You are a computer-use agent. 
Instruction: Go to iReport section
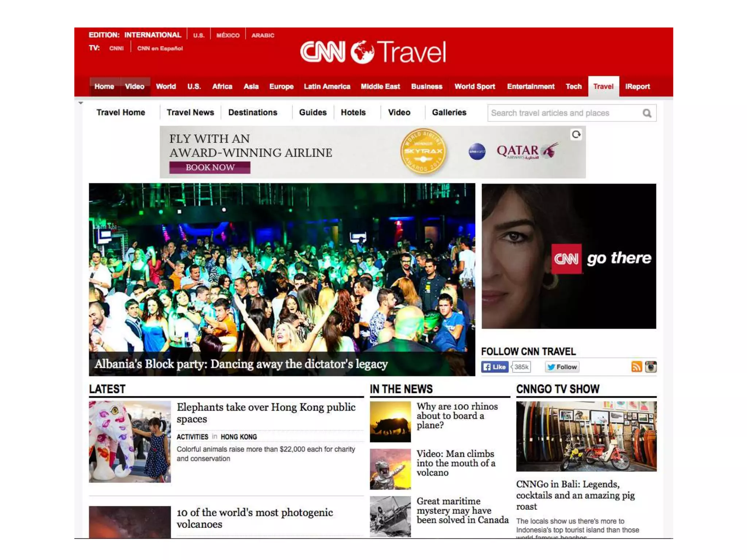coord(638,86)
